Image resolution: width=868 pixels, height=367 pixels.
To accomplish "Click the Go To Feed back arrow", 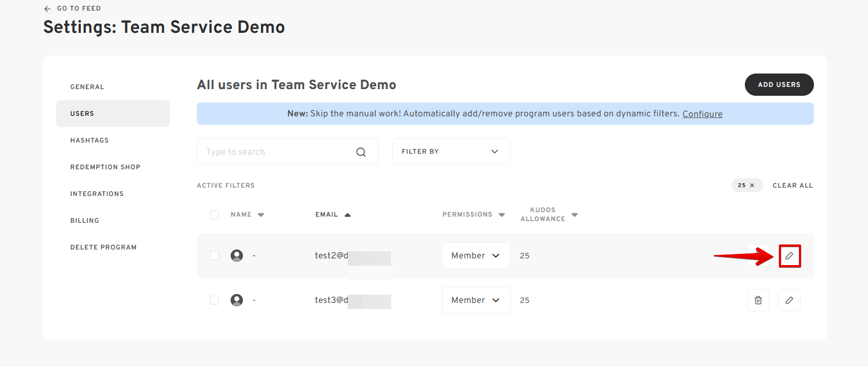I will 47,9.
